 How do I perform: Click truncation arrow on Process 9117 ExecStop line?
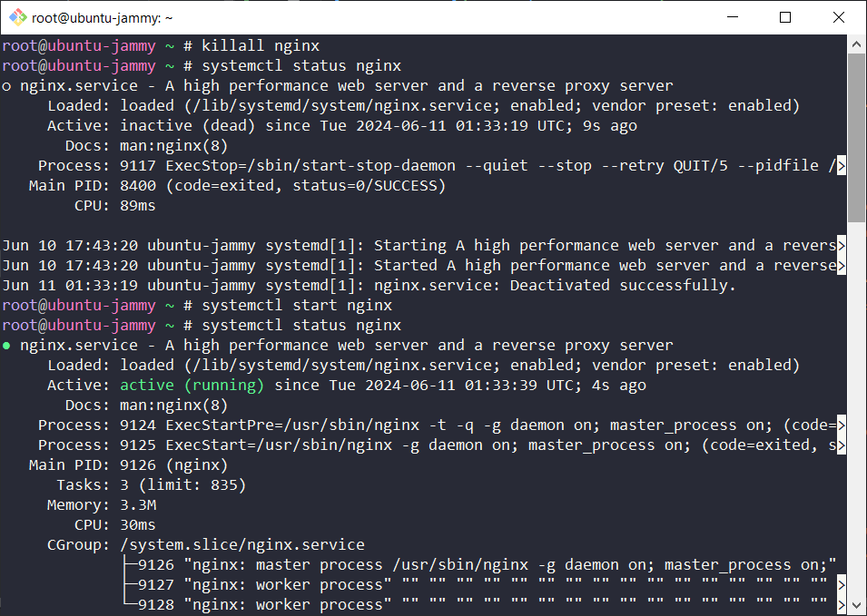(842, 166)
